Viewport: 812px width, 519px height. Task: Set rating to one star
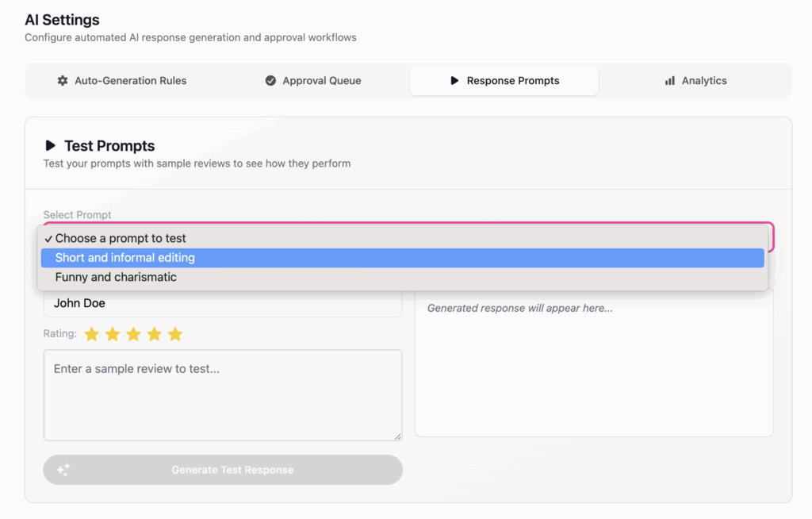[92, 334]
